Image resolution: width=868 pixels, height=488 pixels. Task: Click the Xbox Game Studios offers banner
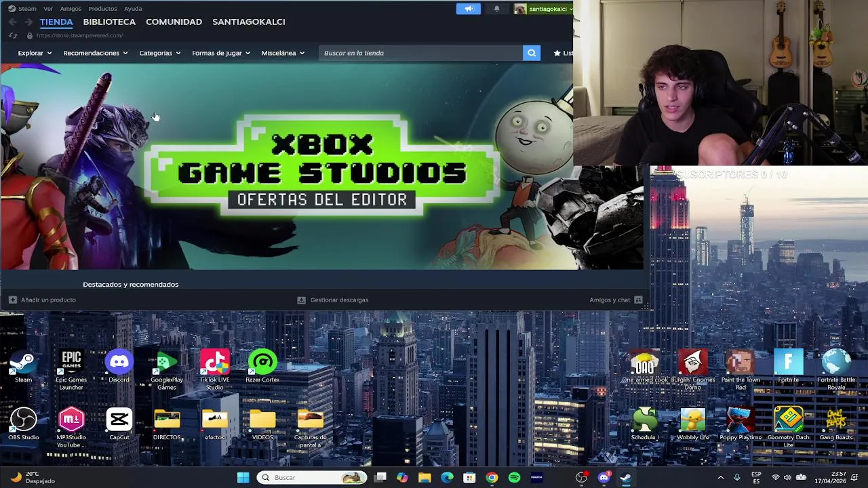[321, 167]
